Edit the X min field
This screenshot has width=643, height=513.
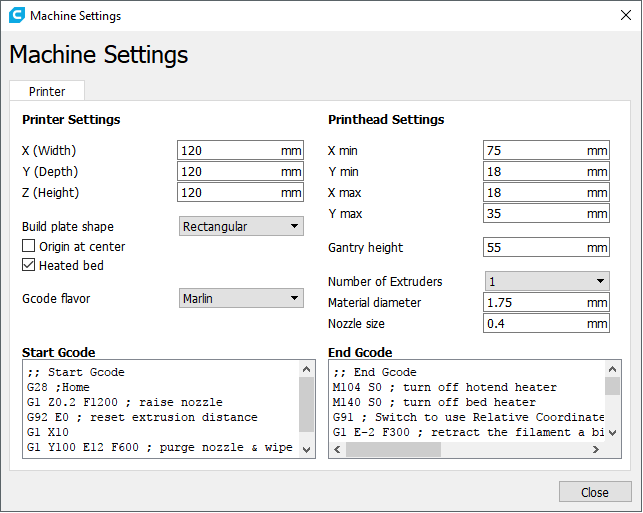(546, 150)
